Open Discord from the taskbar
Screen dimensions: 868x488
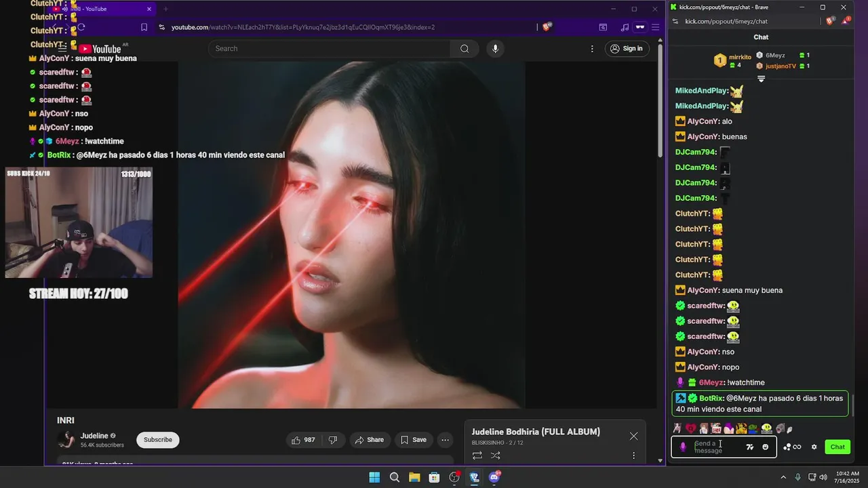pos(494,477)
